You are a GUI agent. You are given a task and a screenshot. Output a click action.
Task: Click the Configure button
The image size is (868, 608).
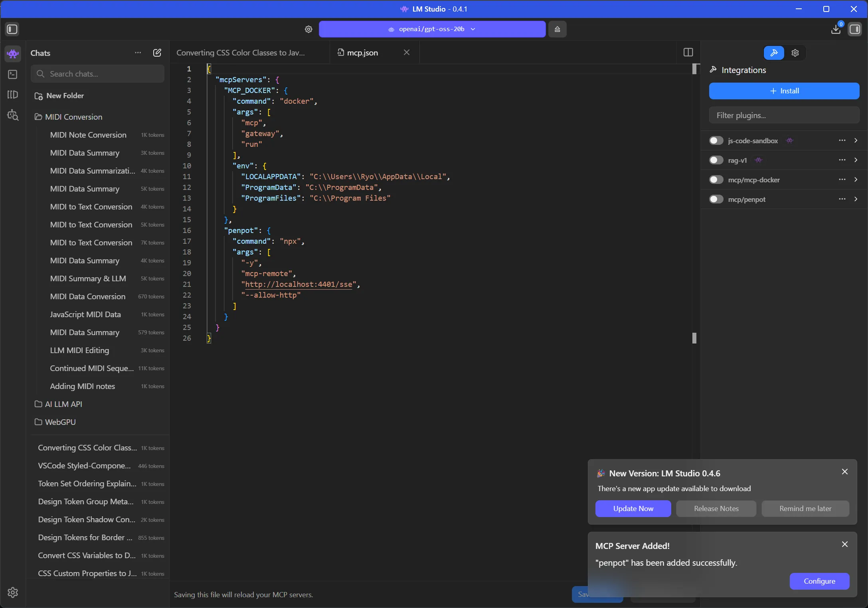pyautogui.click(x=819, y=581)
